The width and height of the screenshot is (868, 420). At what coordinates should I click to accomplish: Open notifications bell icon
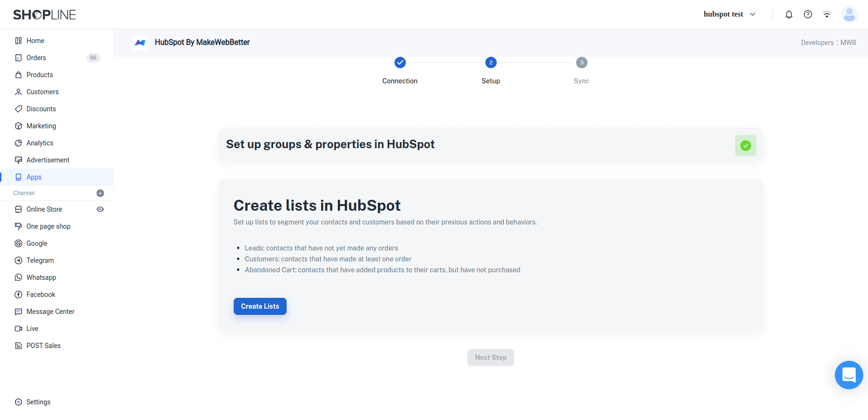point(789,14)
